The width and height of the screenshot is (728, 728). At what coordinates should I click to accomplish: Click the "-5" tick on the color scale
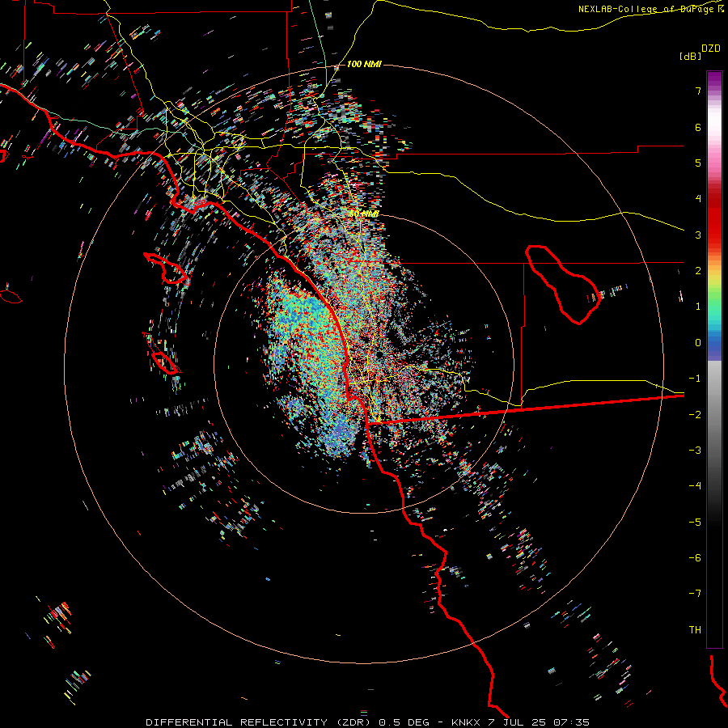(695, 523)
